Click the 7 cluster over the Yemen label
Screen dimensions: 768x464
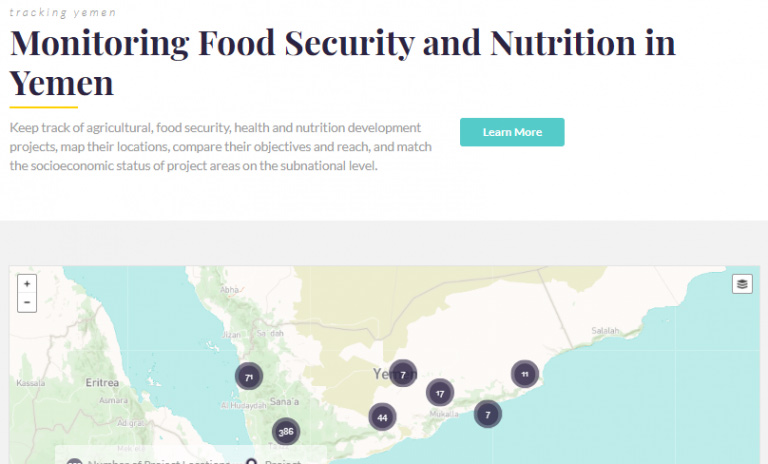coord(403,374)
